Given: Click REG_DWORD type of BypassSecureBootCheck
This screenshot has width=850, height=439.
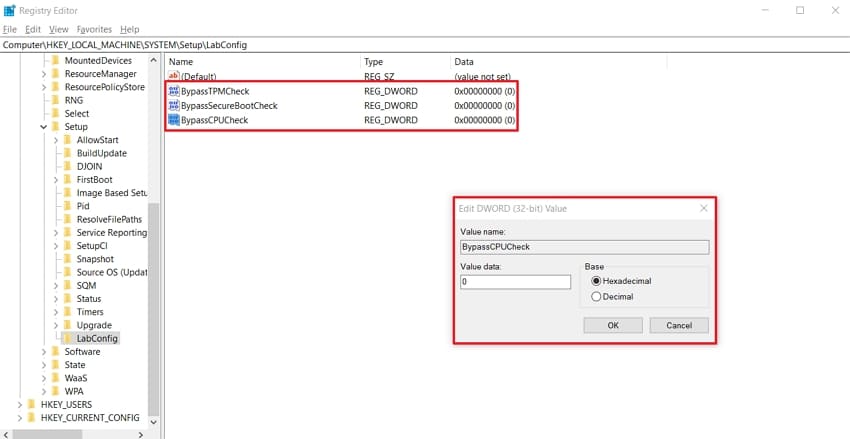Looking at the screenshot, I should (391, 106).
